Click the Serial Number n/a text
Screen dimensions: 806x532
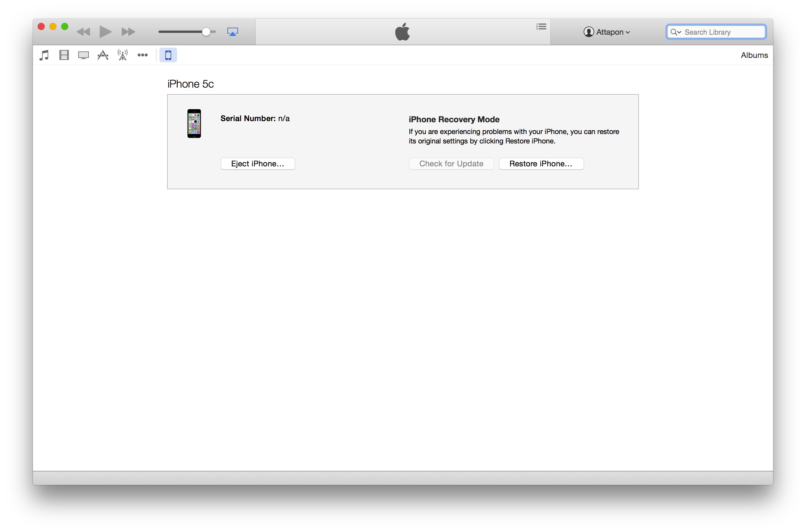click(255, 118)
